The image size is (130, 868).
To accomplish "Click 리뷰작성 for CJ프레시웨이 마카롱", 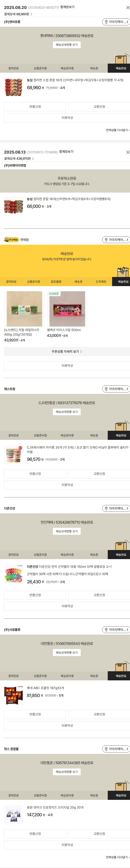I will click(x=67, y=485).
